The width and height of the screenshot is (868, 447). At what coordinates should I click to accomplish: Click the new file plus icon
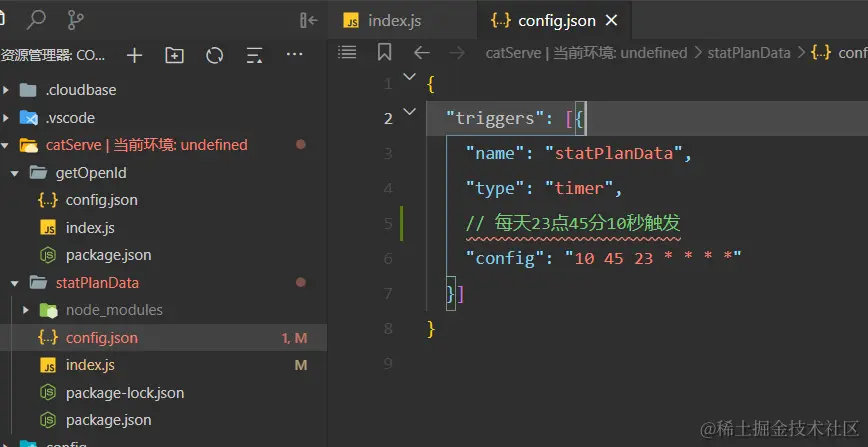point(134,55)
